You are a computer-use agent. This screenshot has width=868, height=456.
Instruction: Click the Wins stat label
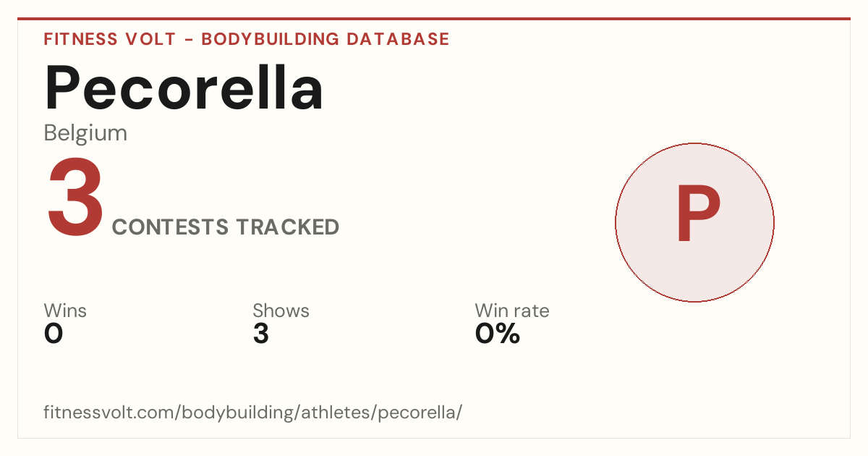[x=65, y=311]
